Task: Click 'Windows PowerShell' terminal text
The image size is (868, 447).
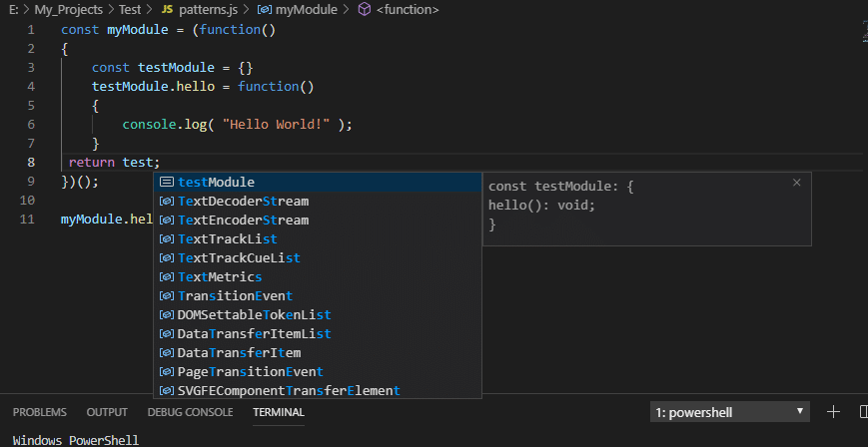Action: (x=76, y=440)
